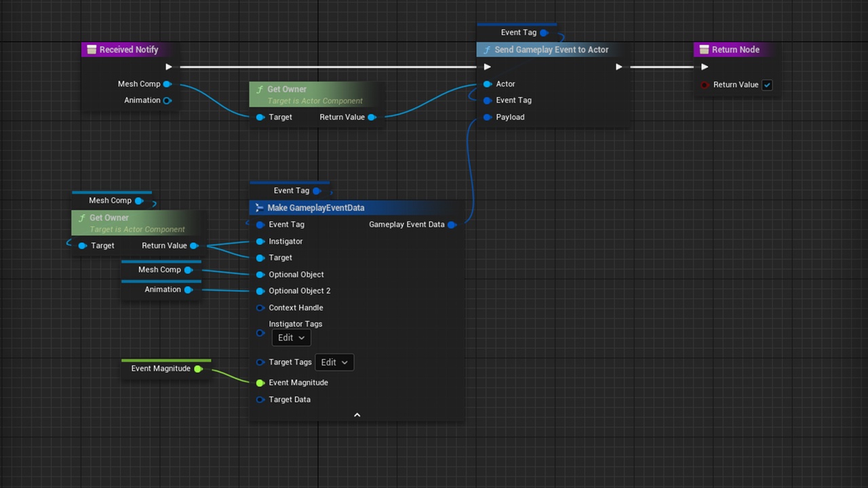Click the Return Value red boolean pin
This screenshot has width=868, height=488.
coord(705,85)
